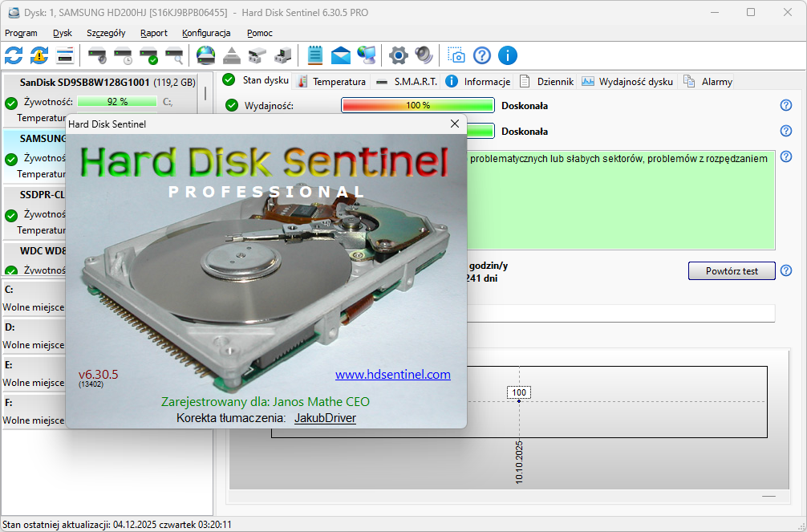The height and width of the screenshot is (532, 807).
Task: Open the www.hdsentinel.com link
Action: pos(393,375)
